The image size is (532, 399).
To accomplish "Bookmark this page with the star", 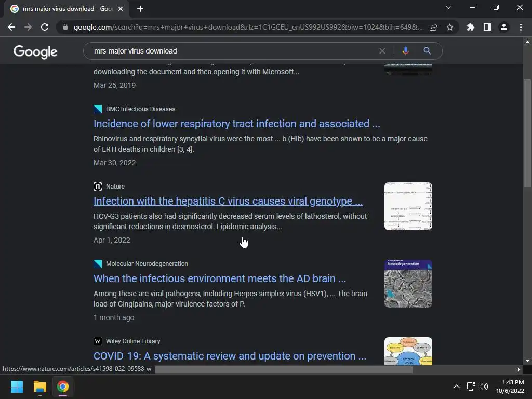I will [x=450, y=27].
